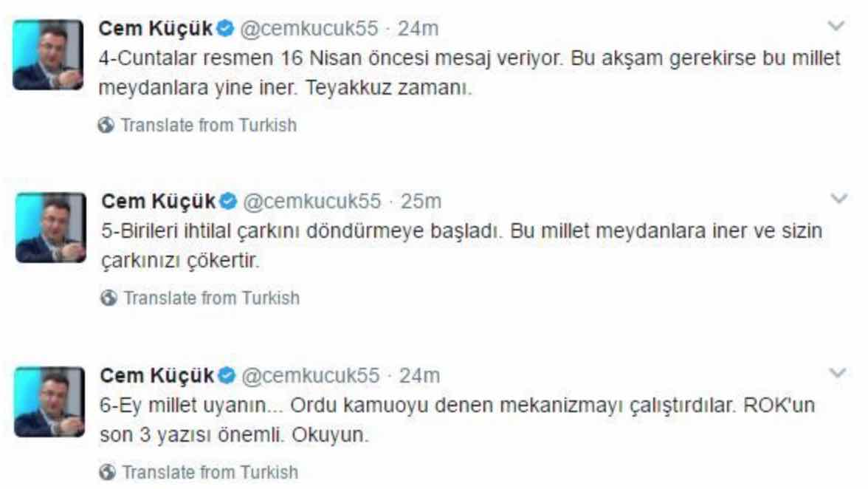Expand the chevron menu on the 5-Birileri tweet
Image resolution: width=868 pixels, height=489 pixels.
[x=838, y=199]
